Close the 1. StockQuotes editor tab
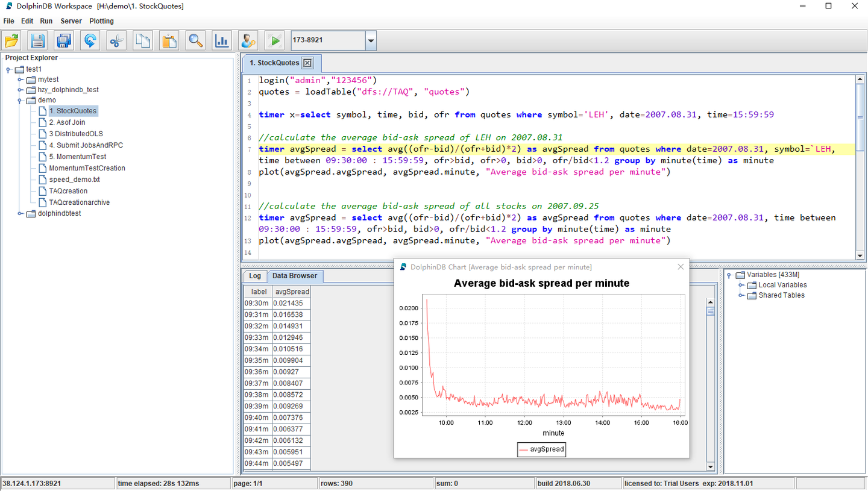 click(307, 63)
